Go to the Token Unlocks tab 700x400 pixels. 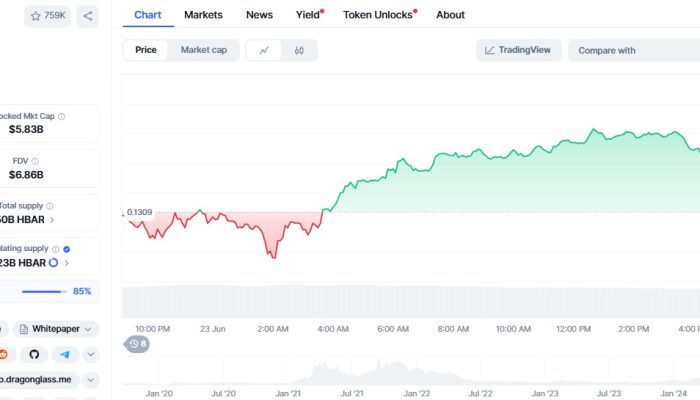coord(379,15)
